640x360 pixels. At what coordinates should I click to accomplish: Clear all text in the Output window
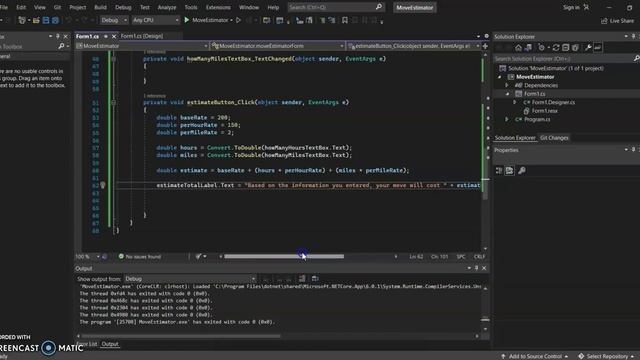click(302, 279)
